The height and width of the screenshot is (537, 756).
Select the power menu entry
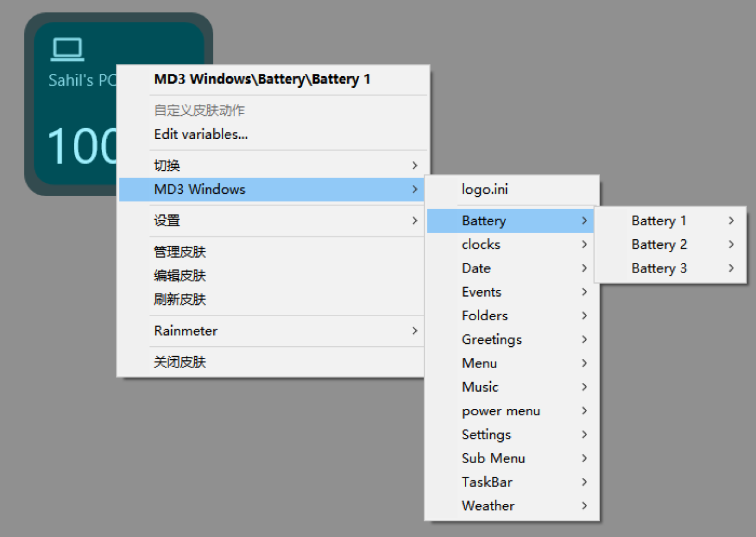point(500,411)
